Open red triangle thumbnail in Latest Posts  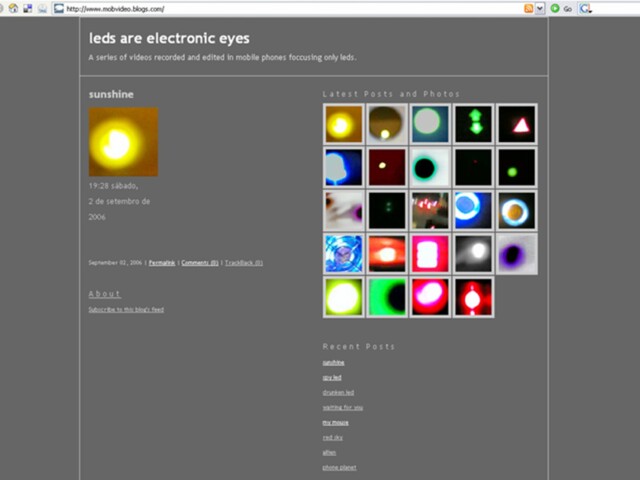point(517,124)
